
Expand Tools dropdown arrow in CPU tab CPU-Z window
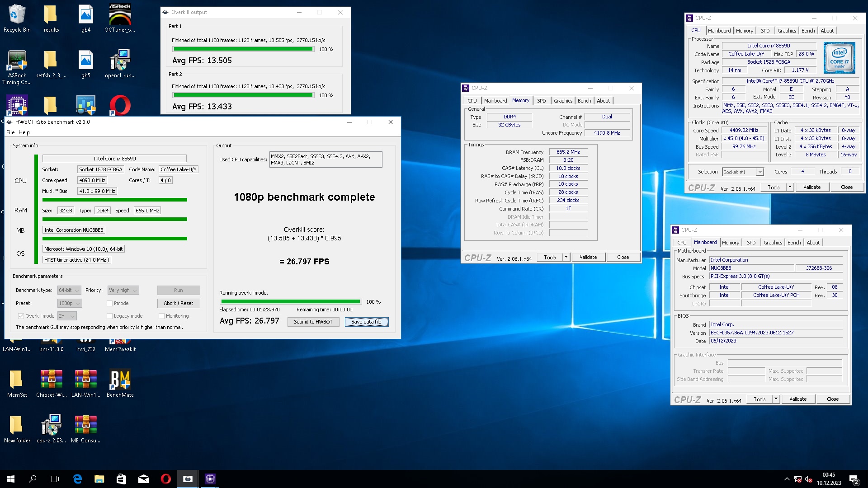point(789,187)
